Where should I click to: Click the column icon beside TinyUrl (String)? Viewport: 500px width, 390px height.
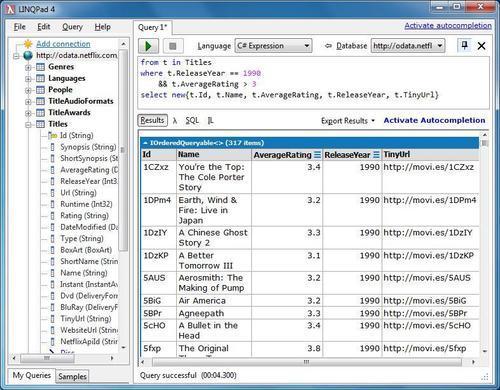point(52,319)
